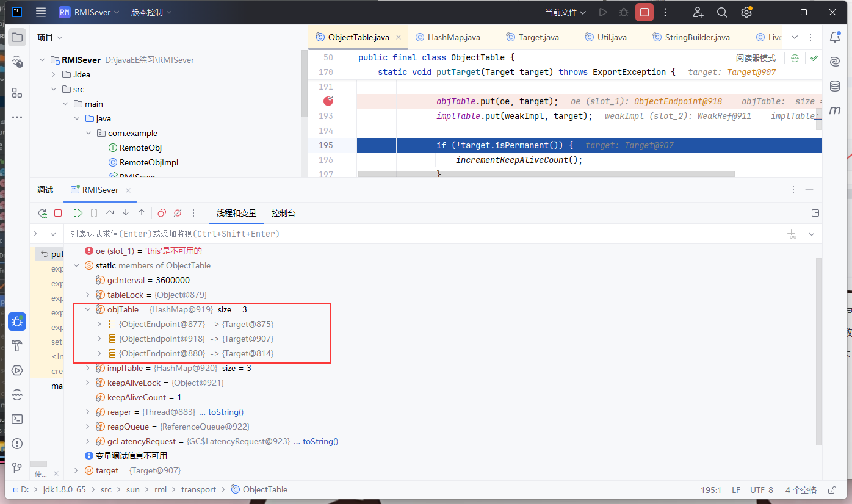Click the red Stop button in title bar
Image resolution: width=852 pixels, height=504 pixels.
click(644, 12)
